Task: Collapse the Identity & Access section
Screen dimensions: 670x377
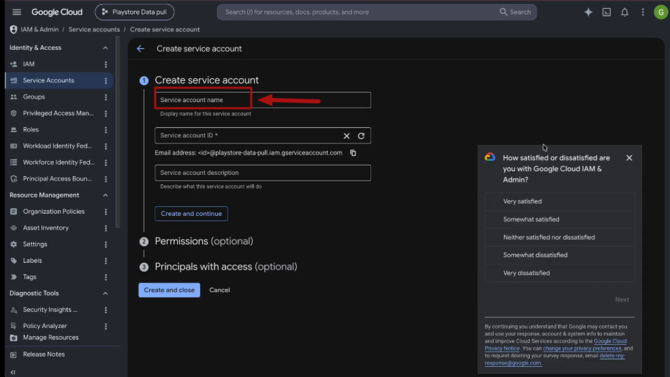Action: [105, 48]
